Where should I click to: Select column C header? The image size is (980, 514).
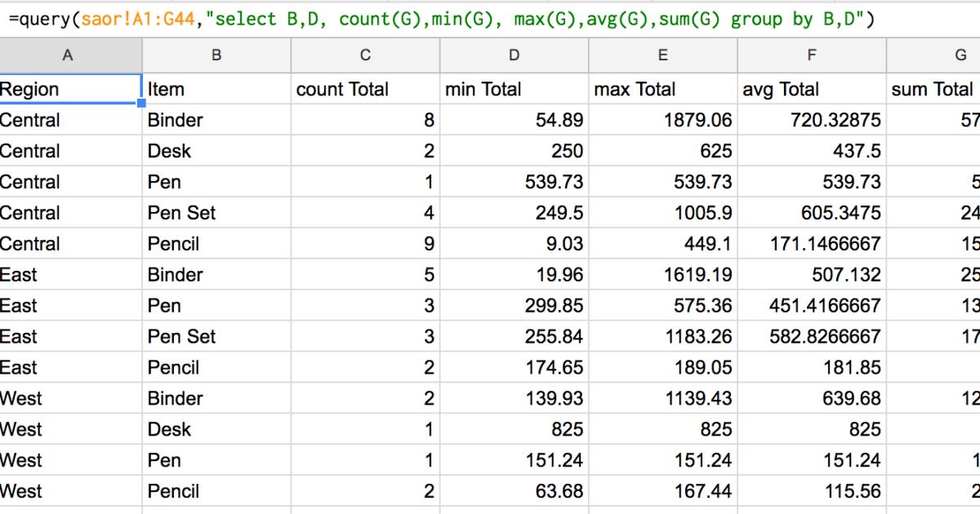coord(365,55)
